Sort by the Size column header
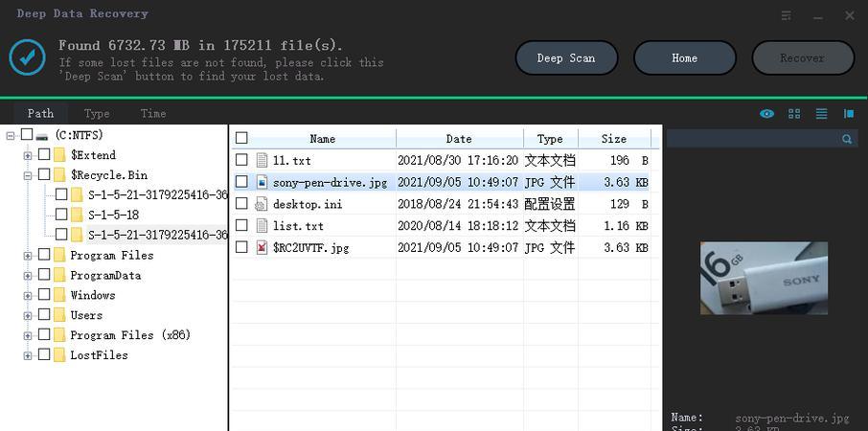868x431 pixels. coord(614,139)
